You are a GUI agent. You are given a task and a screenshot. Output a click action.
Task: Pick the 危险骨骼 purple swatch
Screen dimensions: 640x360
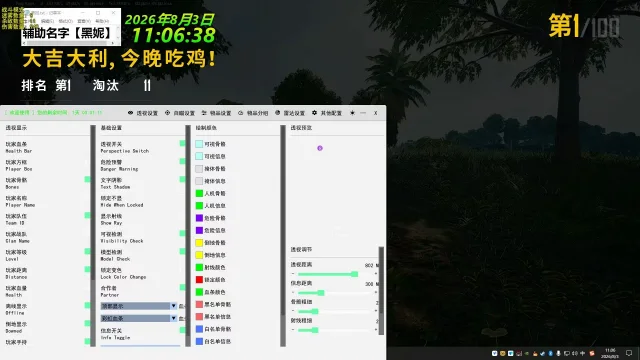tap(199, 218)
